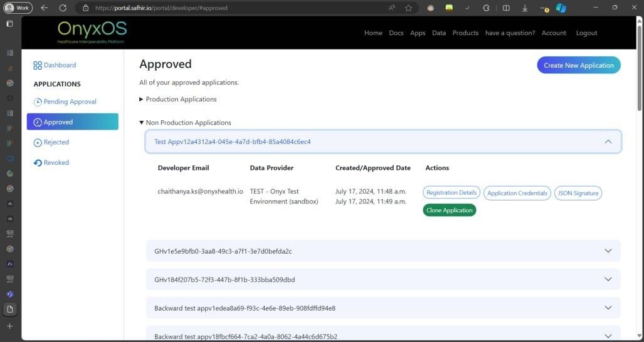Click the Clone Application button

pos(449,210)
